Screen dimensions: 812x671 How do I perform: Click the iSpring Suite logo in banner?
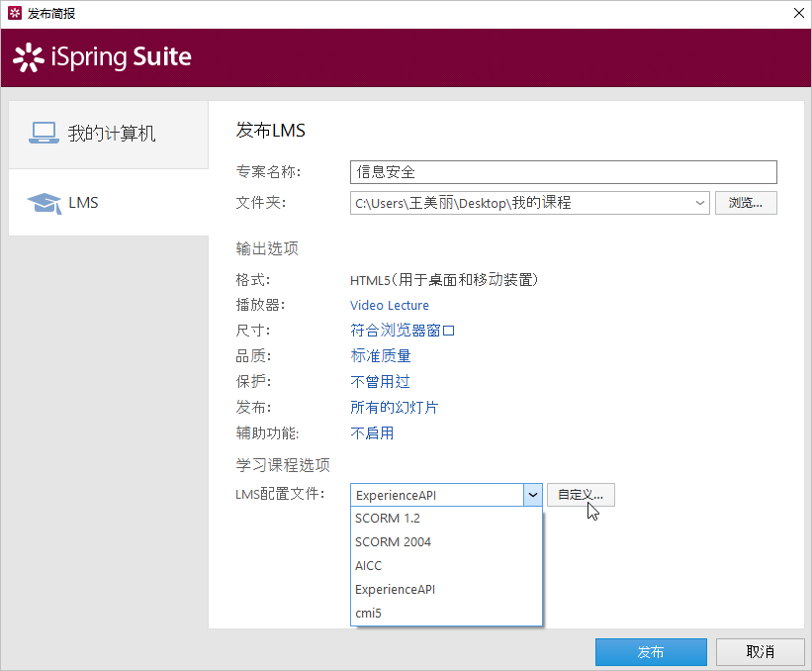tap(102, 57)
